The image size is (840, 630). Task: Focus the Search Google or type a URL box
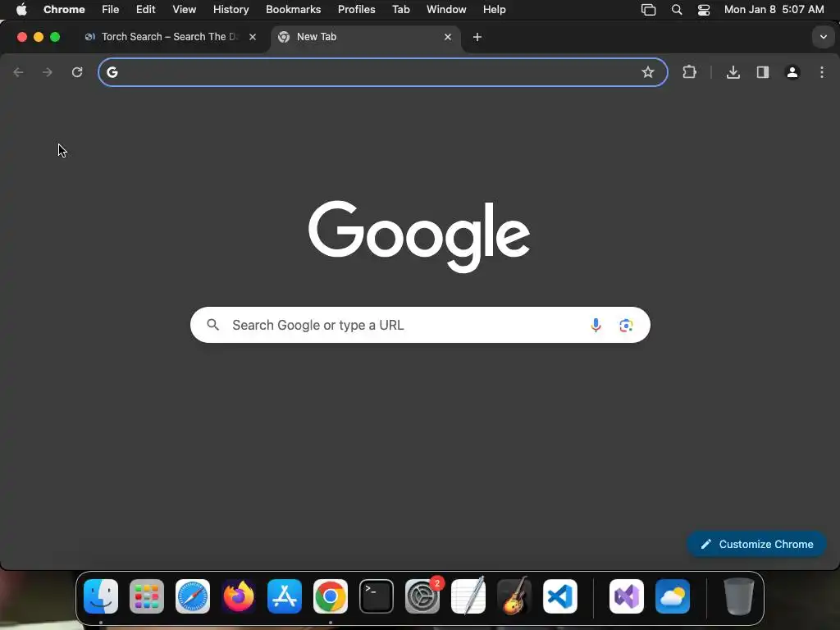coord(420,325)
